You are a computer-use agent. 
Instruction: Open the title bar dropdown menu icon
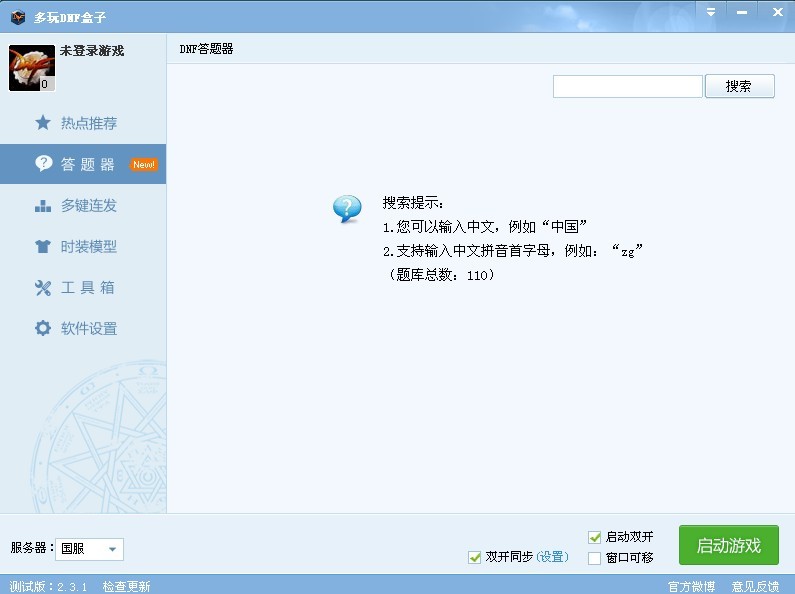[x=711, y=12]
